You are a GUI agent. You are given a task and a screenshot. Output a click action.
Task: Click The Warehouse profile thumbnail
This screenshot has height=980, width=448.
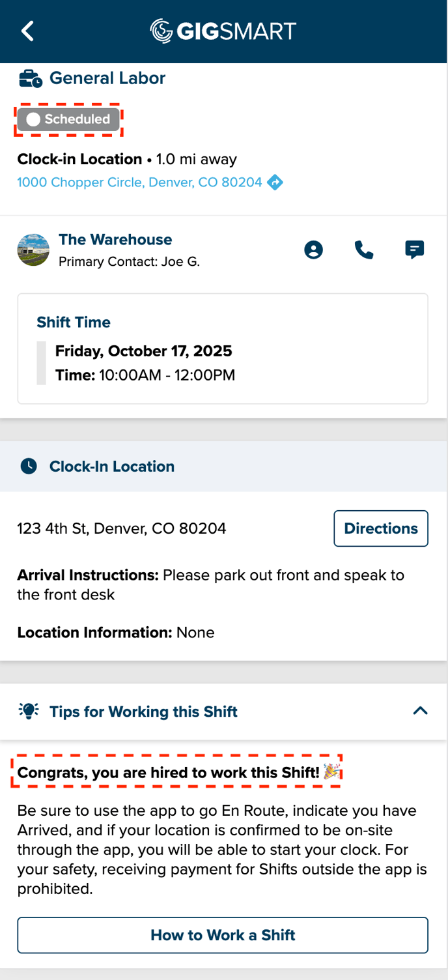[x=33, y=250]
